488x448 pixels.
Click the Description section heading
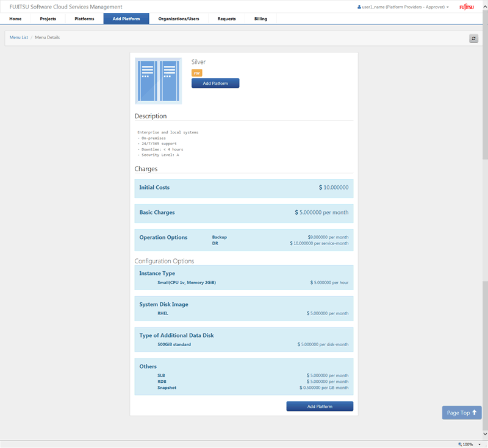coord(151,116)
